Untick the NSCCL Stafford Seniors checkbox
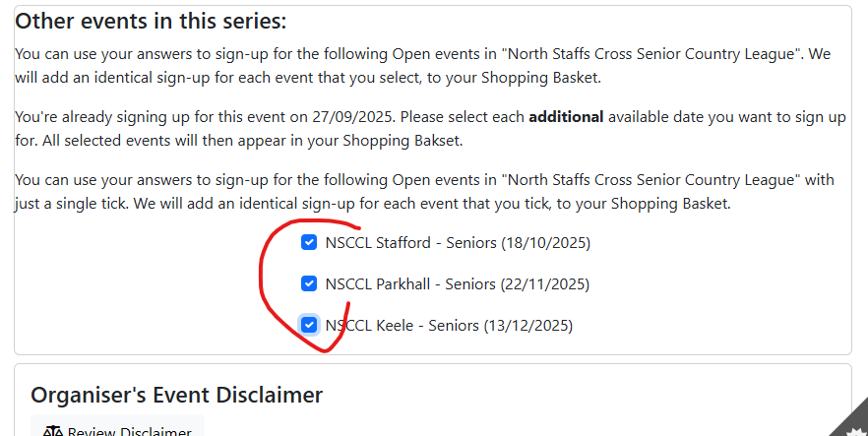The image size is (868, 436). (309, 242)
